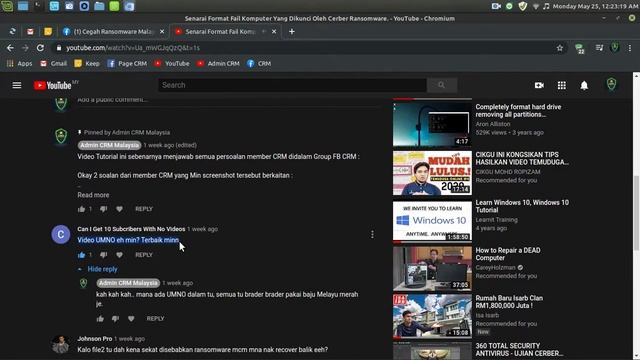Image resolution: width=640 pixels, height=360 pixels.
Task: Collapse replies with Hide reply
Action: tap(102, 269)
